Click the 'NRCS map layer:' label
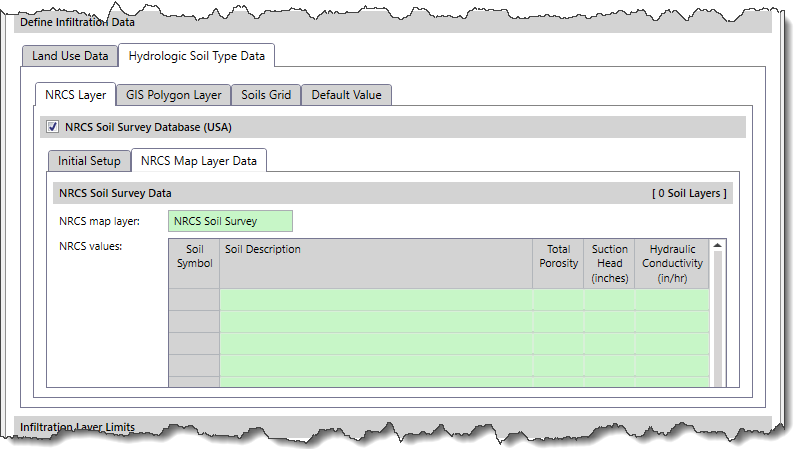This screenshot has width=796, height=449. pos(100,221)
